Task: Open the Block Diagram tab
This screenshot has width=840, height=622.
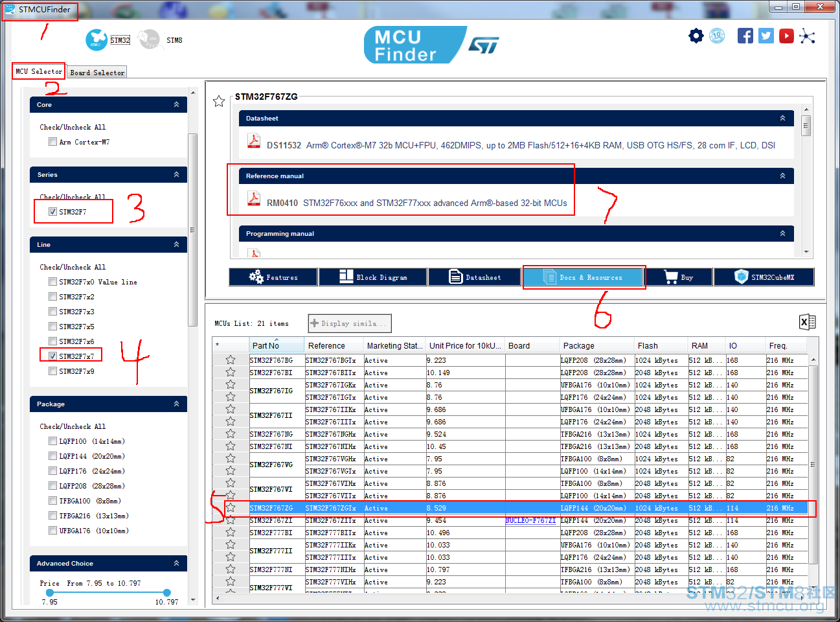Action: coord(373,277)
